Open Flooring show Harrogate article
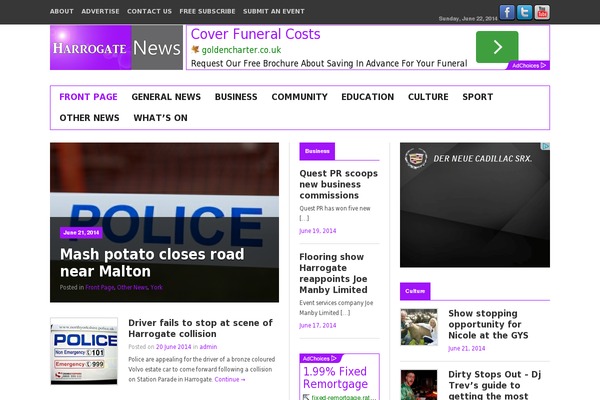Viewport: 600px width, 400px height. pyautogui.click(x=333, y=273)
